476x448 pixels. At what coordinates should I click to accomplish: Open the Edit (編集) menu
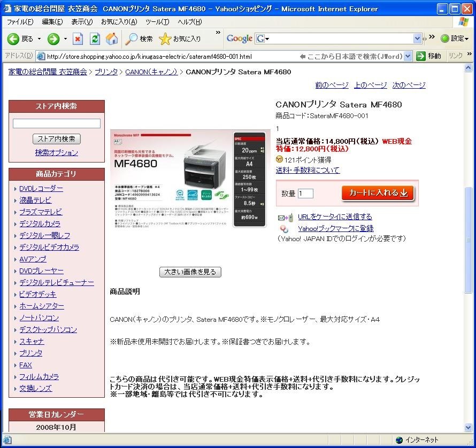(52, 22)
